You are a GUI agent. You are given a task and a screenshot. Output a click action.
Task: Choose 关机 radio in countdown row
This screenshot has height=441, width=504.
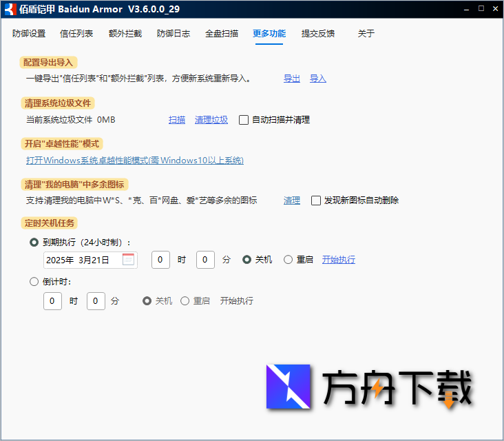[147, 301]
